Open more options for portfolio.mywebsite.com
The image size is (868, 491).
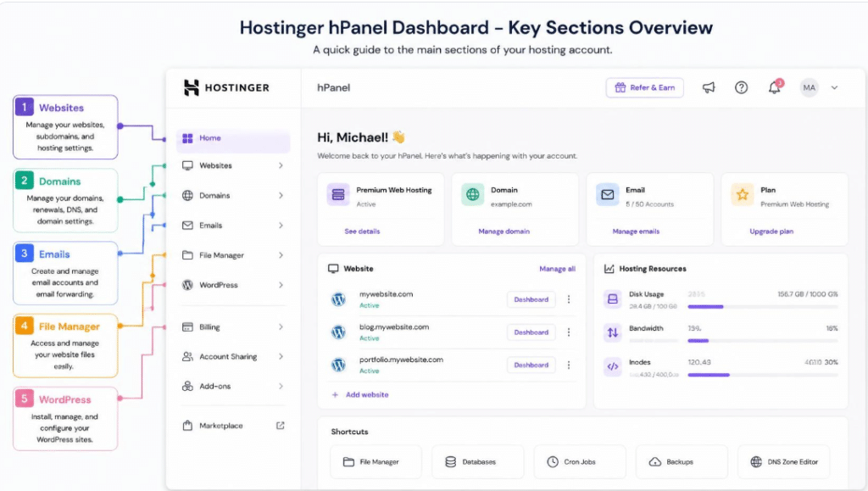(x=569, y=365)
